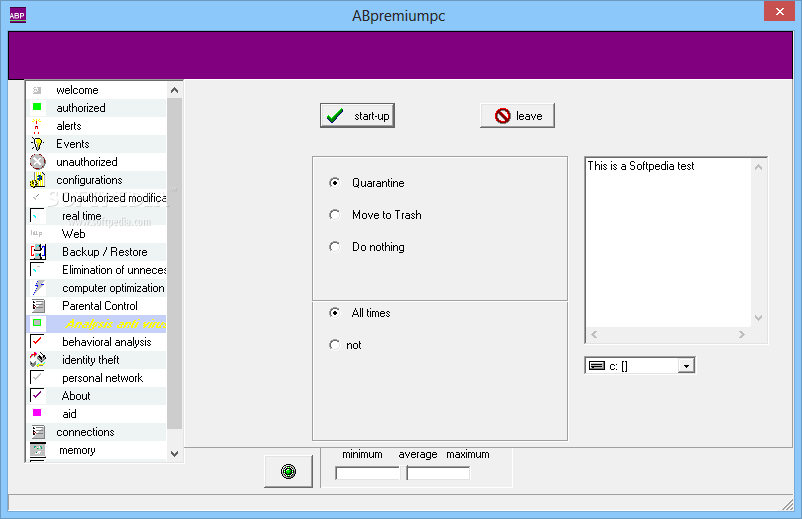Image resolution: width=802 pixels, height=519 pixels.
Task: Select the Do nothing radio option
Action: coord(335,247)
